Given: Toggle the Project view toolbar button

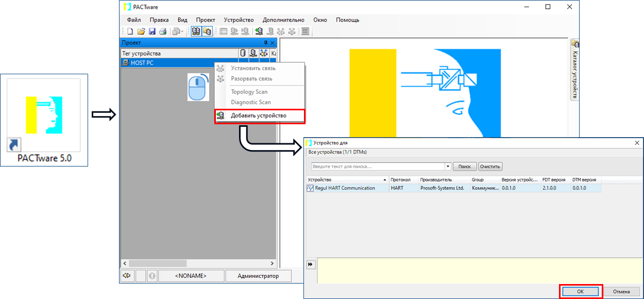Looking at the screenshot, I should pos(196,31).
